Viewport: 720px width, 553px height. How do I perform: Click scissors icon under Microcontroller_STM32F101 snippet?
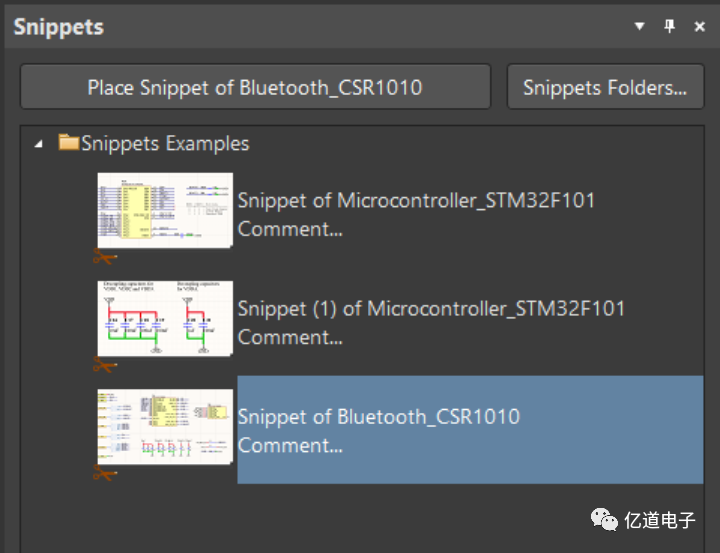[x=105, y=257]
